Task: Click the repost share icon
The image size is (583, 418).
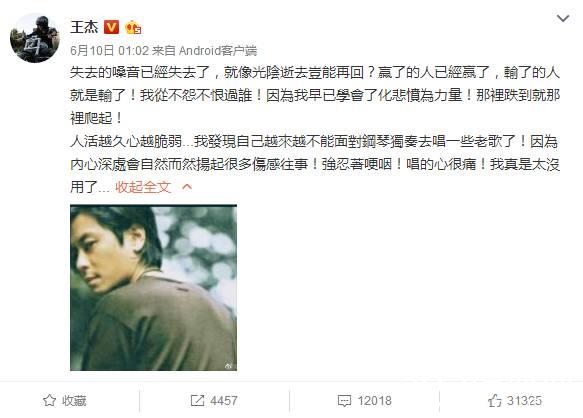Action: 197,401
